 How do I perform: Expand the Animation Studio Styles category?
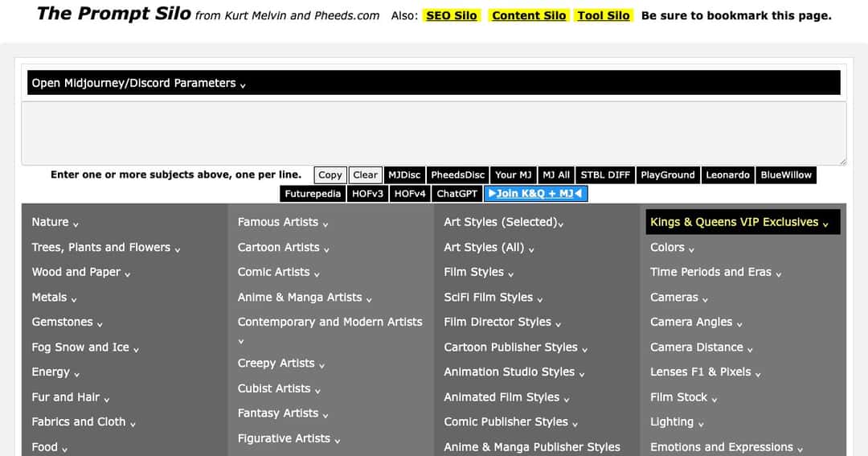[x=514, y=372]
